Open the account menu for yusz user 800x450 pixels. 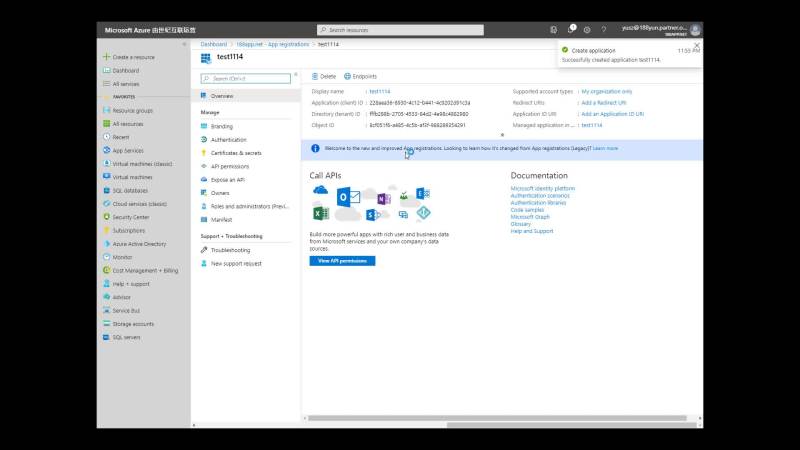point(661,30)
